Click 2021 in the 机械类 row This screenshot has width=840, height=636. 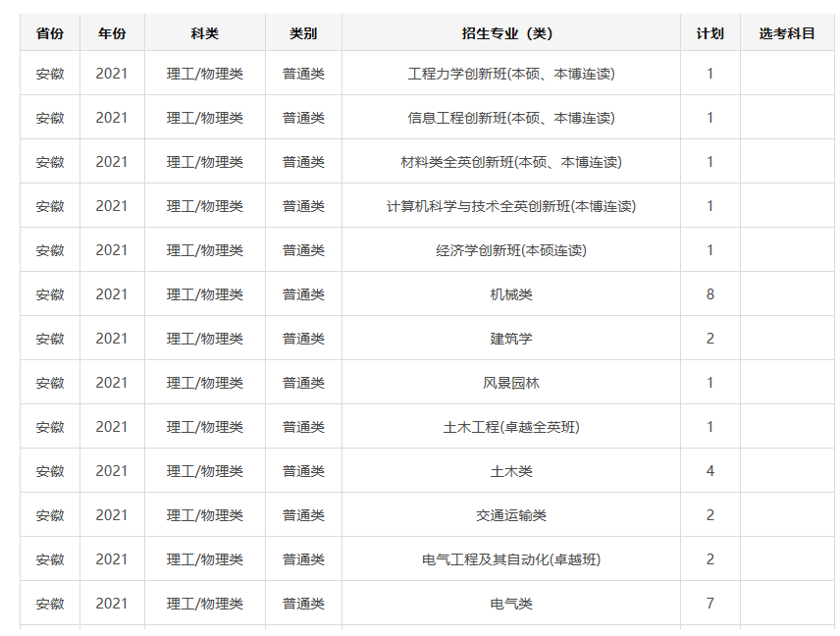(x=112, y=294)
